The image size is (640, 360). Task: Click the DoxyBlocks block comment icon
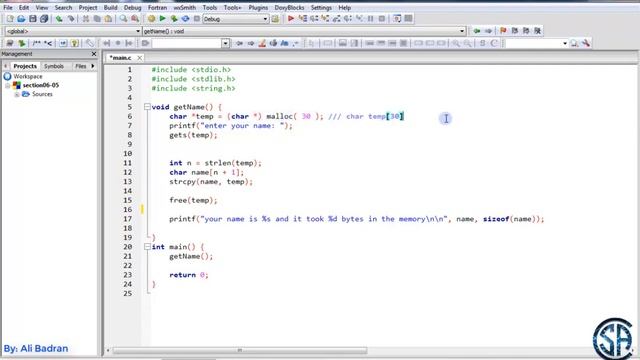(x=37, y=43)
